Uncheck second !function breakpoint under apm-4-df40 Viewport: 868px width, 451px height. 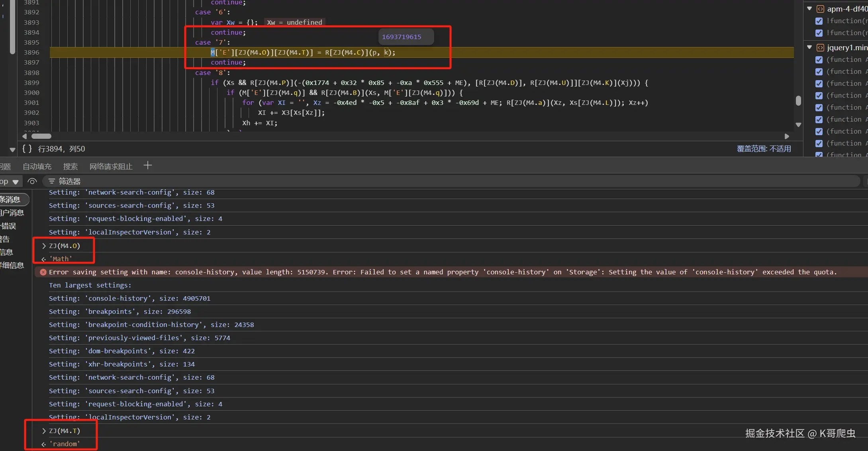(819, 33)
